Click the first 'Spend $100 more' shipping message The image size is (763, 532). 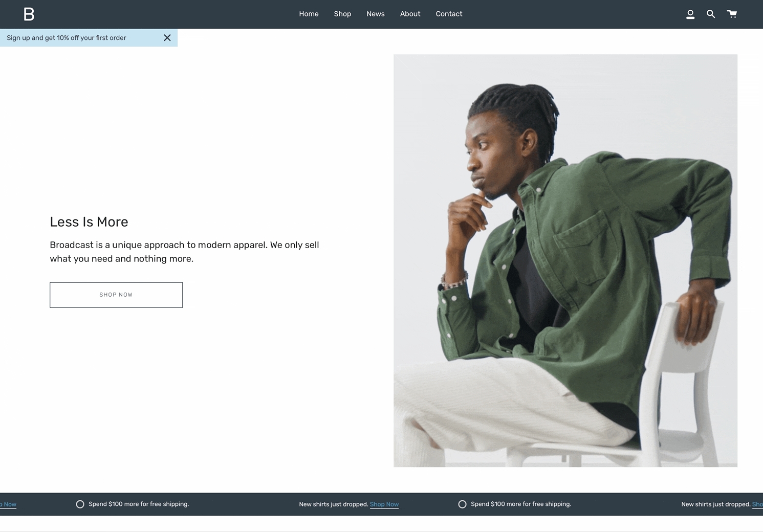139,504
